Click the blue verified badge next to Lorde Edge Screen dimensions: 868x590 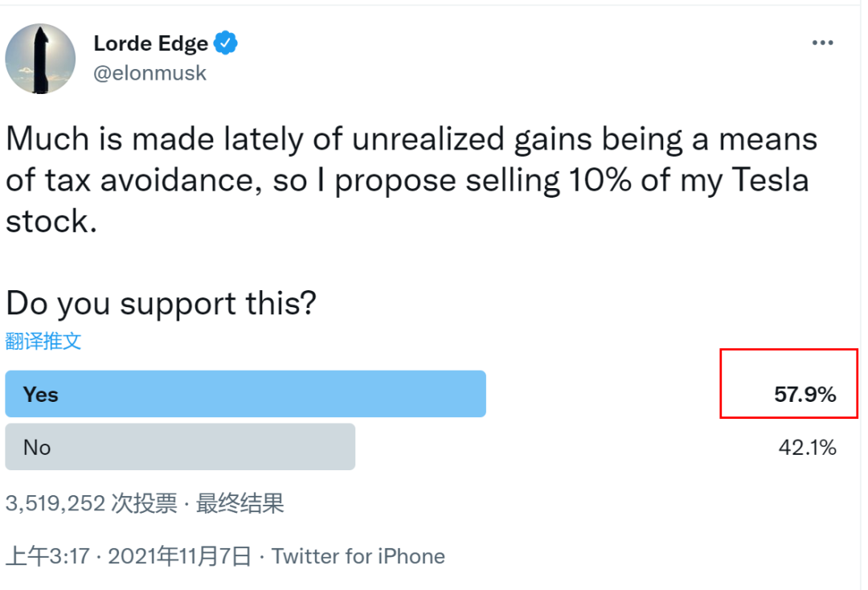(x=223, y=43)
